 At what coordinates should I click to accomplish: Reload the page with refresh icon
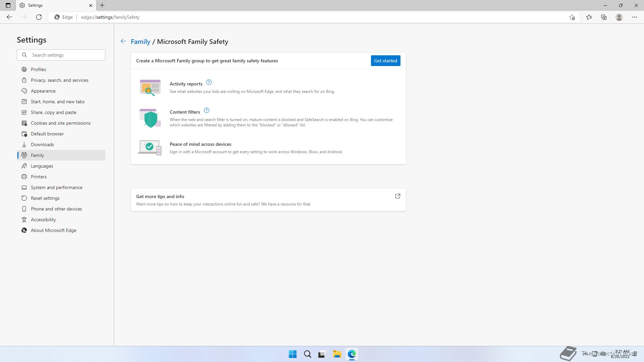coord(39,17)
